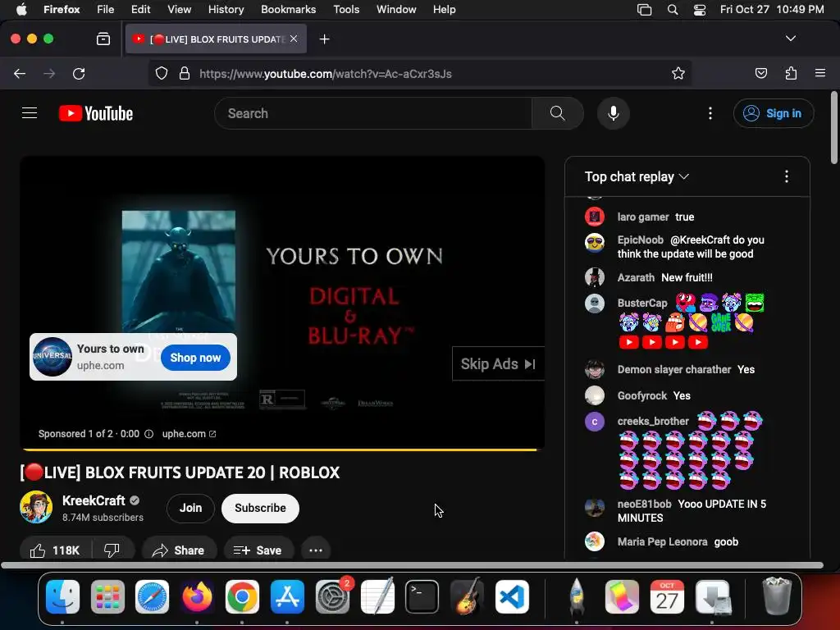
Task: Open the YouTube guide hamburger menu
Action: 30,113
